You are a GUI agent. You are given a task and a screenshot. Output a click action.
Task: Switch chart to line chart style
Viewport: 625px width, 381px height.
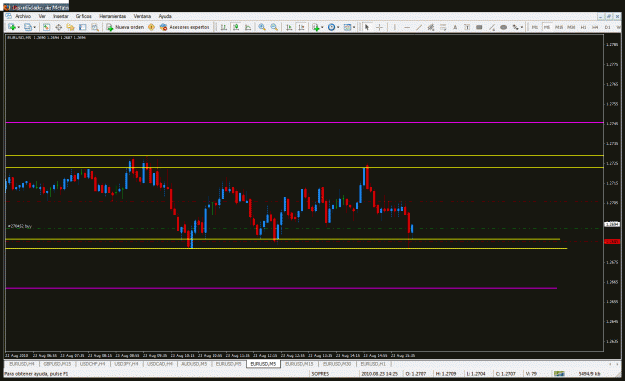(x=248, y=27)
